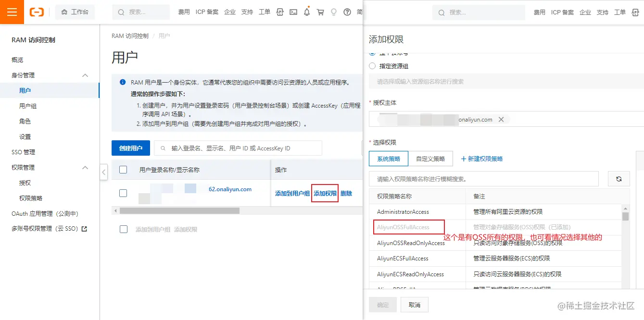
Task: Click 删除 in the user row
Action: tap(346, 193)
